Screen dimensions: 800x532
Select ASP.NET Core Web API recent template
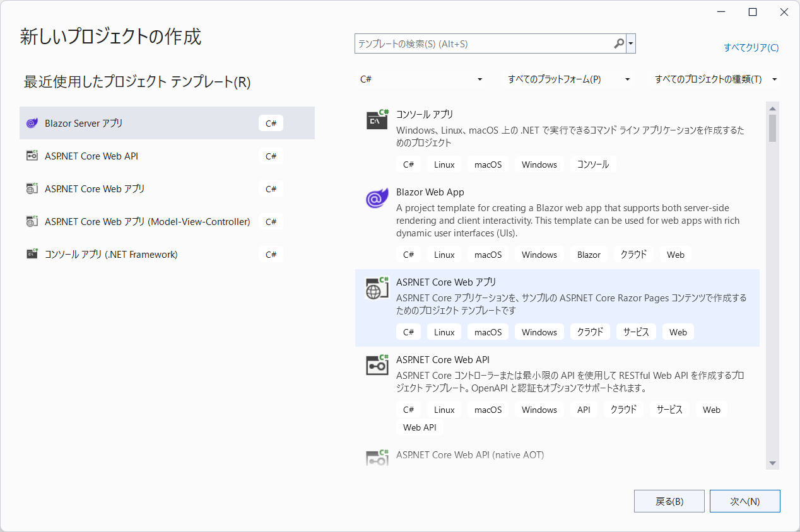(x=167, y=156)
